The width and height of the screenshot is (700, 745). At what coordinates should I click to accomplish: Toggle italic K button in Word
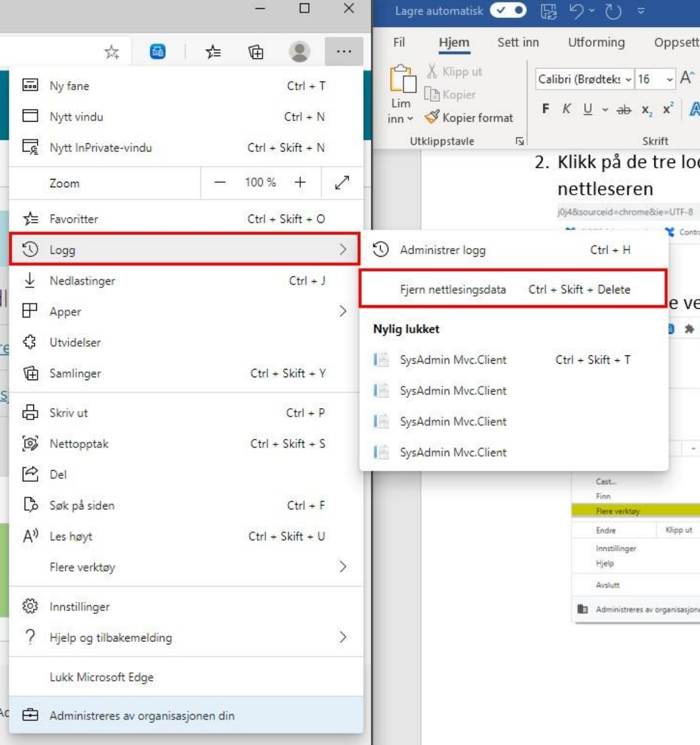coord(567,109)
